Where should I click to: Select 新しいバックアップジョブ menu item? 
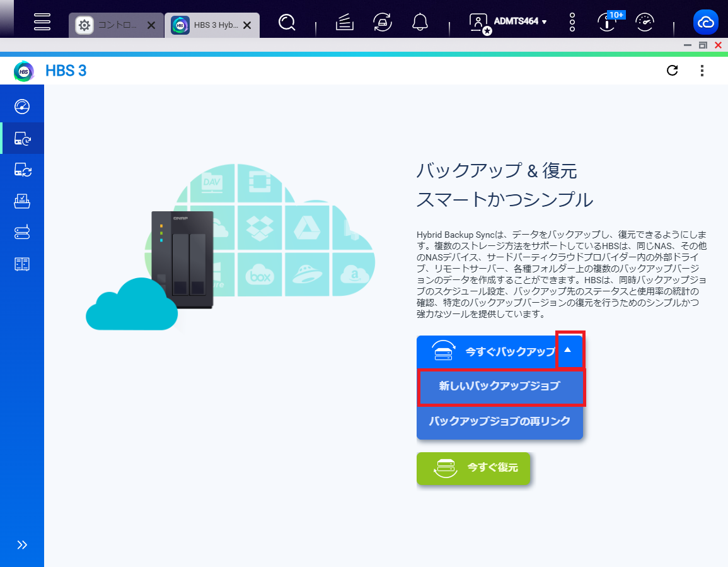click(x=500, y=386)
